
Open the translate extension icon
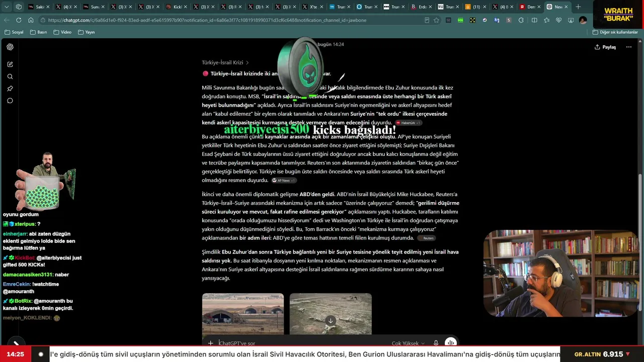click(x=497, y=20)
